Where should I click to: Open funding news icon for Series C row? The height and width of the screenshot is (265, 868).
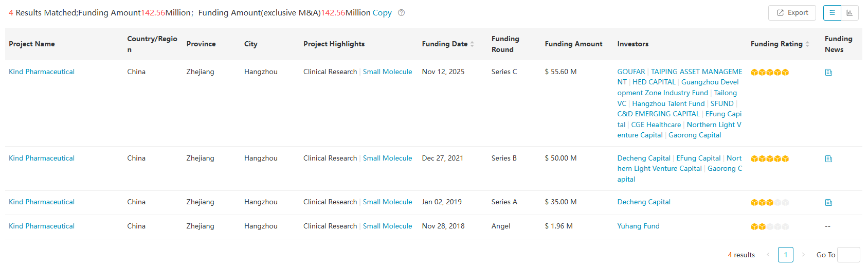point(828,73)
